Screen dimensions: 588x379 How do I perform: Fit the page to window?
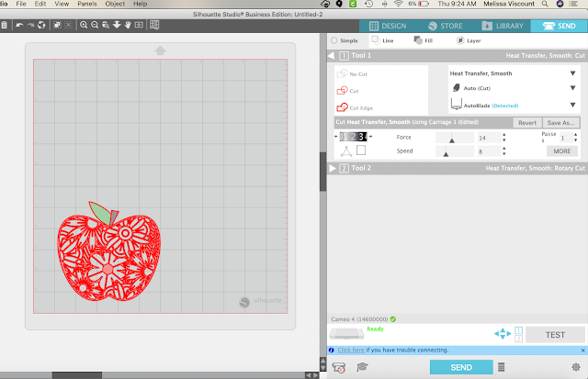[139, 25]
